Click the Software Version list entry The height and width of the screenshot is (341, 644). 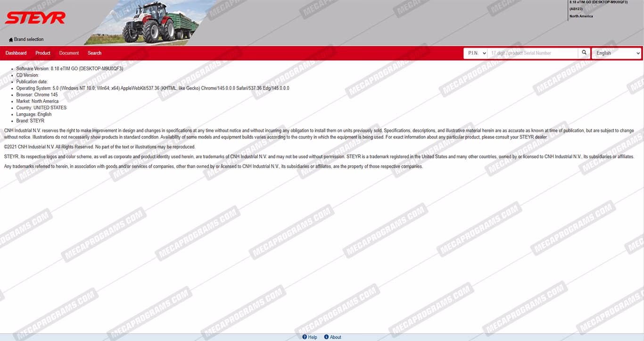coord(69,68)
